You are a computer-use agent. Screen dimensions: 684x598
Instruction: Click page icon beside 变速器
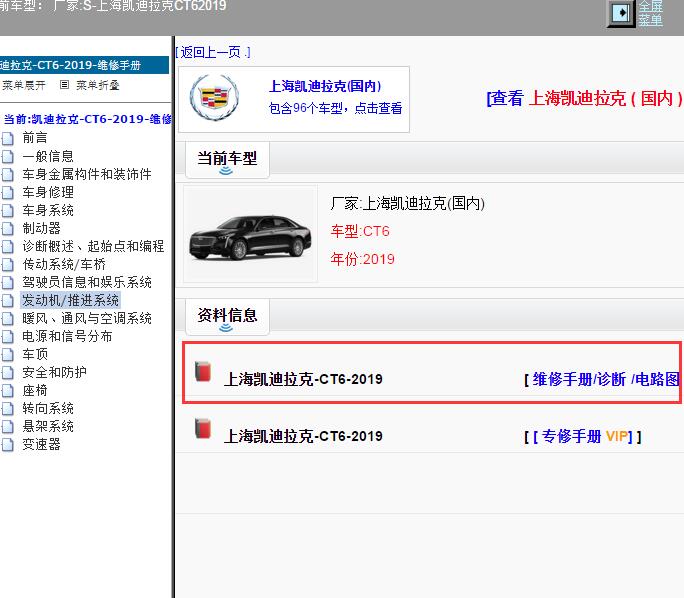click(7, 445)
